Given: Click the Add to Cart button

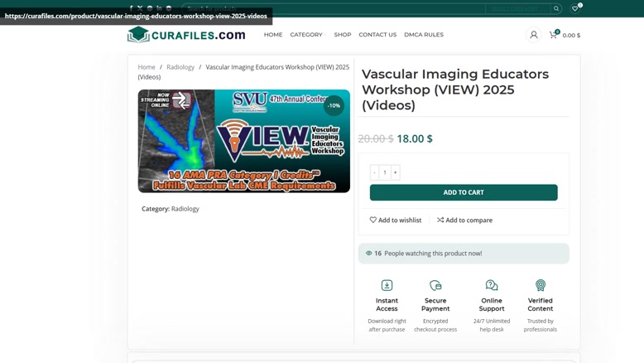Looking at the screenshot, I should (x=464, y=192).
